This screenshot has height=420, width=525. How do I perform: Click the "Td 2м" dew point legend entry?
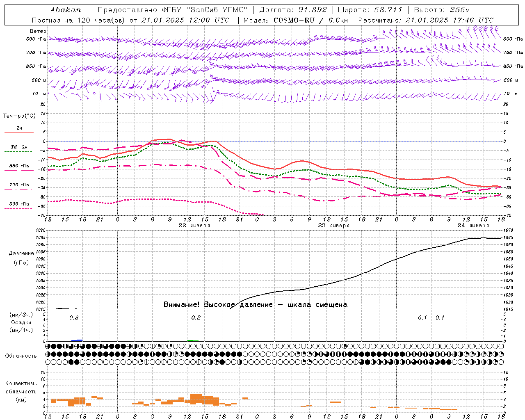(x=19, y=147)
